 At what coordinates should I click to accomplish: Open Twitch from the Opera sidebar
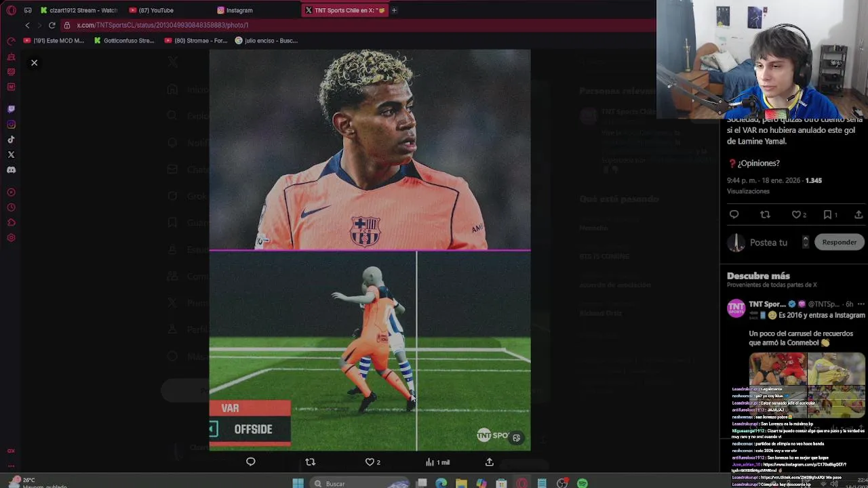tap(11, 108)
